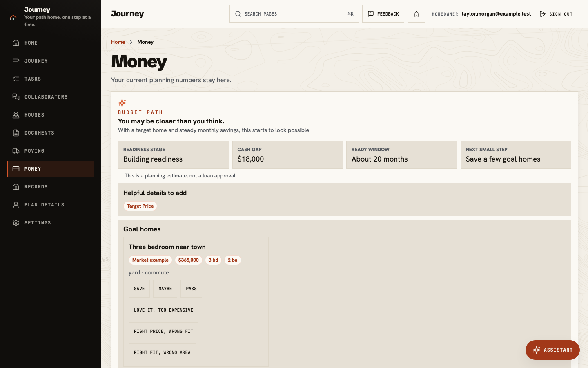The width and height of the screenshot is (588, 368).
Task: Click the Sign Out text
Action: click(x=561, y=14)
